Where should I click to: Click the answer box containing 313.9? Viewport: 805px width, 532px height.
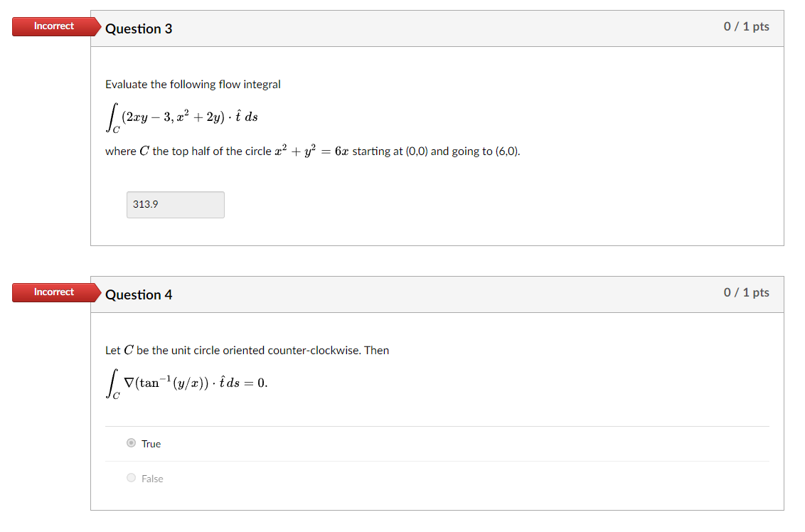175,205
